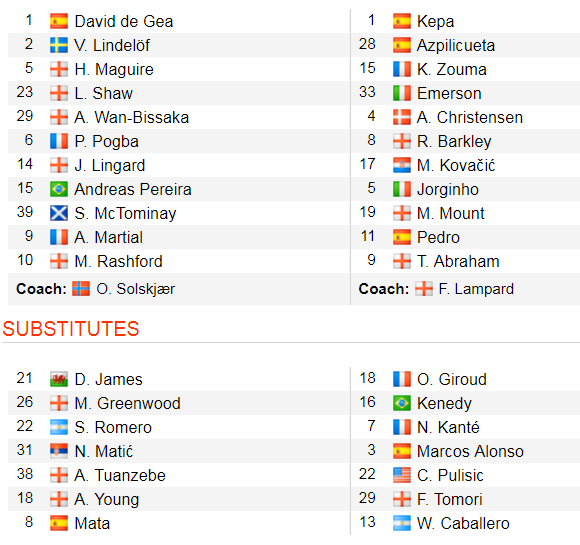The image size is (580, 545).
Task: Click the SUBSTITUTES section heading
Action: click(71, 329)
